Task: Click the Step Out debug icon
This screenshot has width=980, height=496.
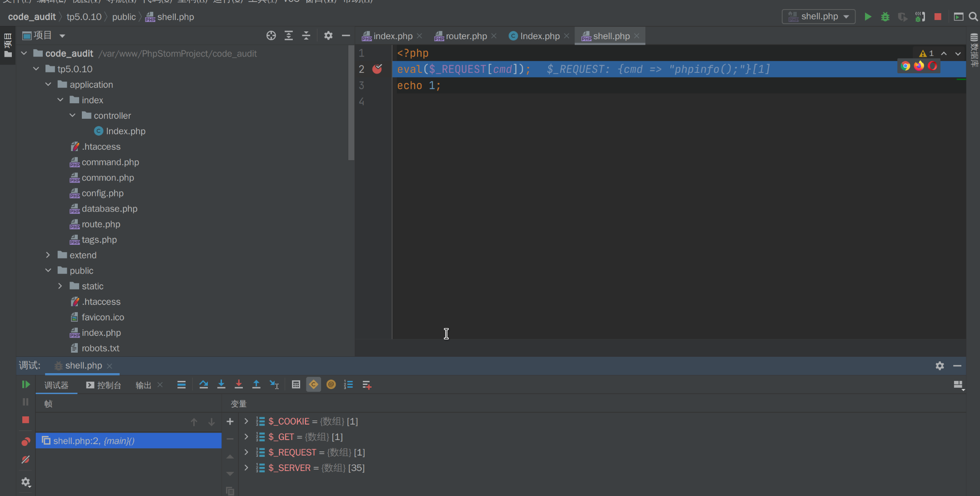Action: (256, 385)
